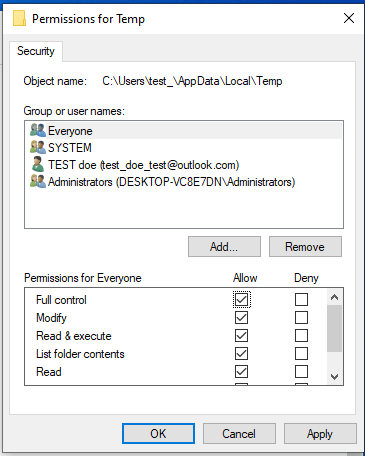This screenshot has width=365, height=456.
Task: Select the TEST doe user icon
Action: [x=38, y=164]
